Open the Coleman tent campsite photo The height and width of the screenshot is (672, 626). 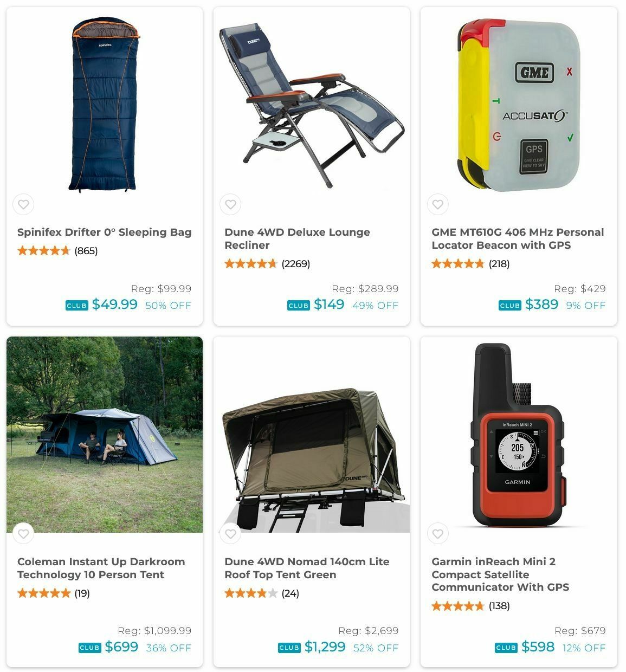tap(105, 435)
